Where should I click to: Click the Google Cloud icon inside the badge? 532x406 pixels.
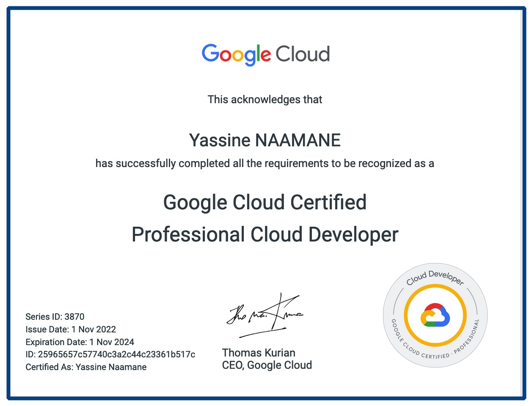tap(435, 315)
